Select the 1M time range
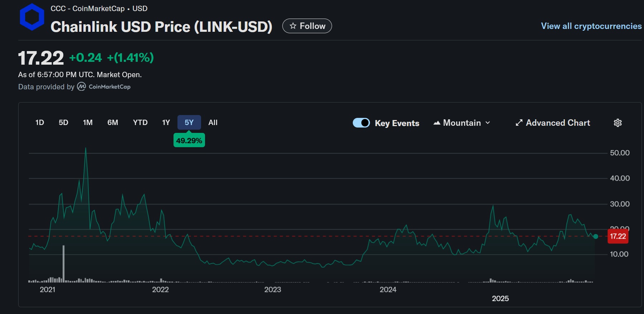Image resolution: width=644 pixels, height=314 pixels. click(x=88, y=123)
